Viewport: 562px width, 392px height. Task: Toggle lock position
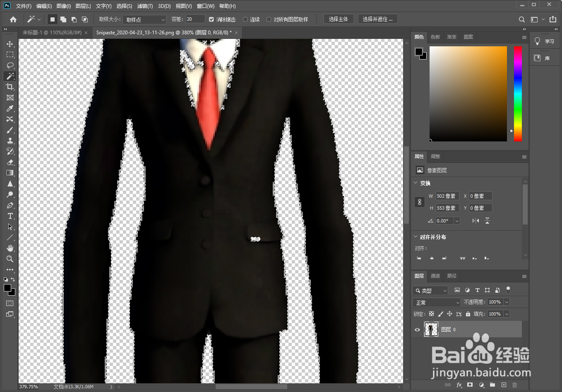point(449,314)
